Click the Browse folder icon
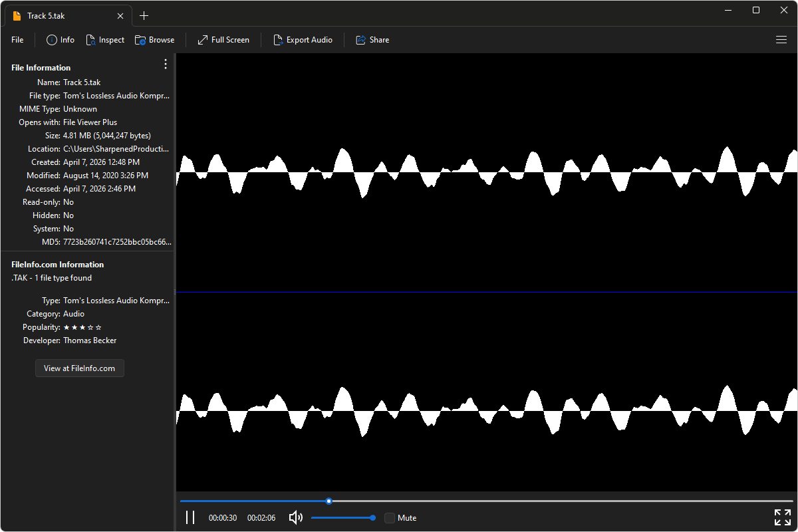 point(140,40)
